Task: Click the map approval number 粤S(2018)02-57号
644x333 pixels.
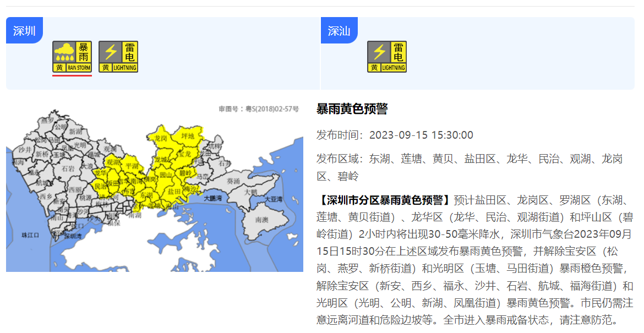Action: (259, 110)
